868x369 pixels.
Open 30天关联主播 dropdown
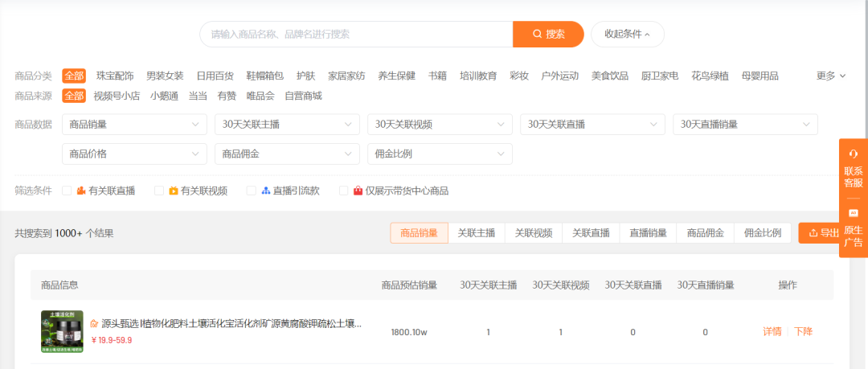pyautogui.click(x=287, y=125)
